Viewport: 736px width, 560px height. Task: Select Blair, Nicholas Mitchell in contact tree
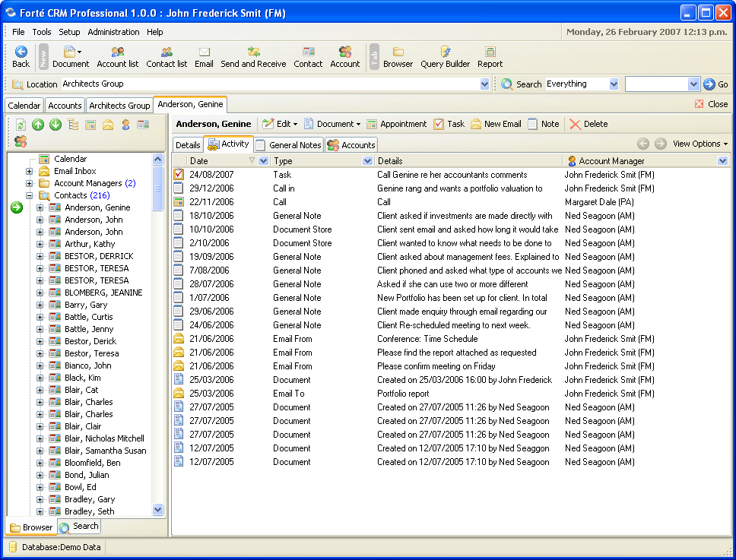click(x=104, y=438)
